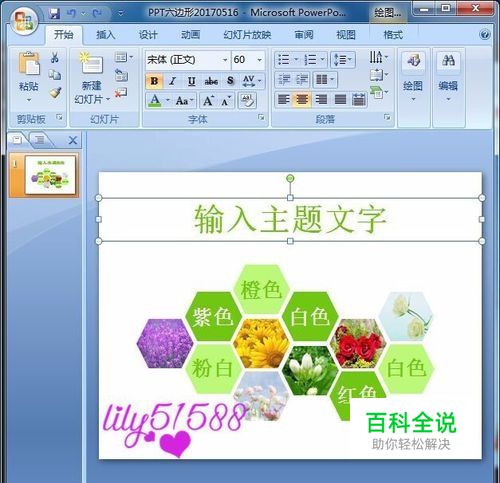Open the text direction menu
The width and height of the screenshot is (500, 483).
pyautogui.click(x=379, y=58)
